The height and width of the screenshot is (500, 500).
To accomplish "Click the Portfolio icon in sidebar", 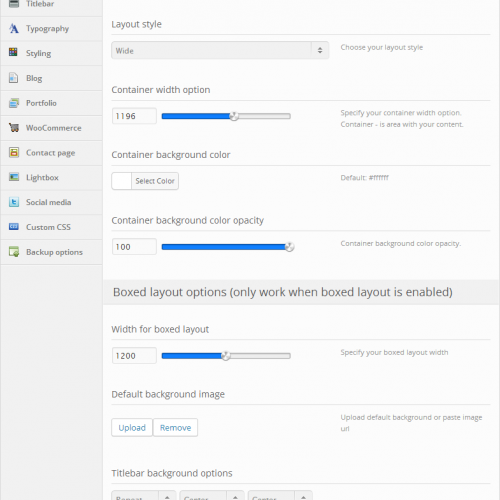I will (14, 103).
